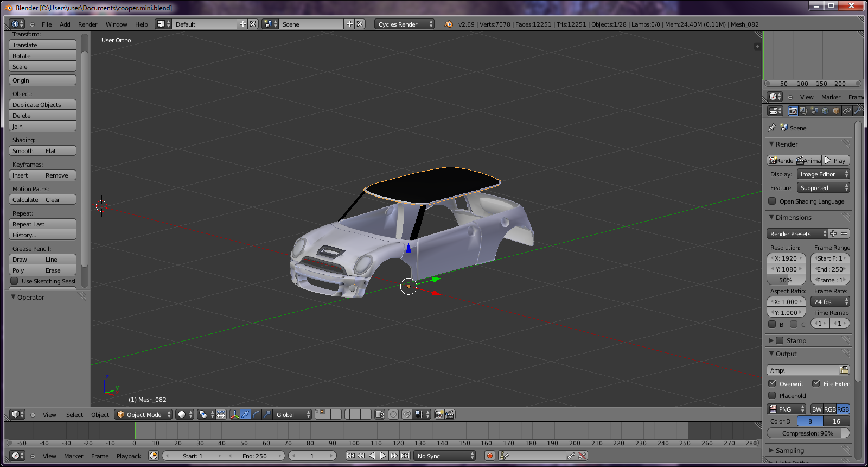
Task: Delete the current scene with X icon
Action: coord(360,24)
